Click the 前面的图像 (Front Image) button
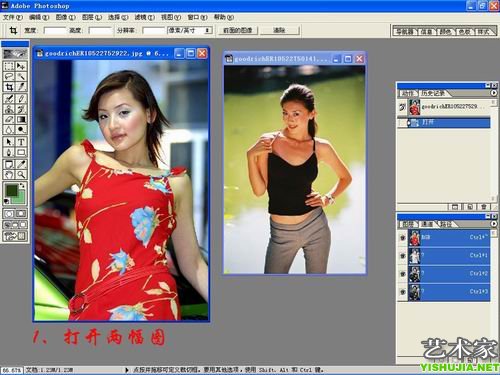This screenshot has height=375, width=500. pos(238,30)
